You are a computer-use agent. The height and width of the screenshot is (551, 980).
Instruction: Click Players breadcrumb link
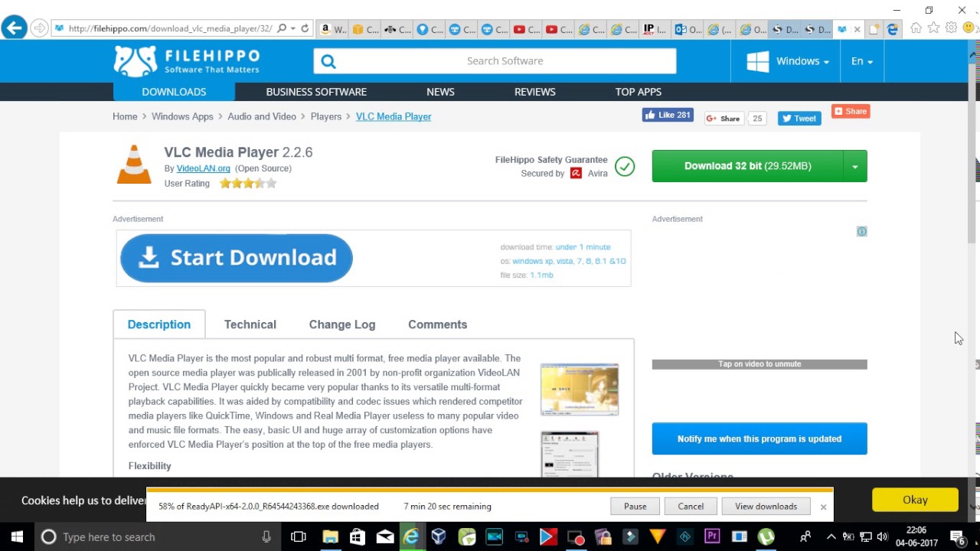[326, 116]
